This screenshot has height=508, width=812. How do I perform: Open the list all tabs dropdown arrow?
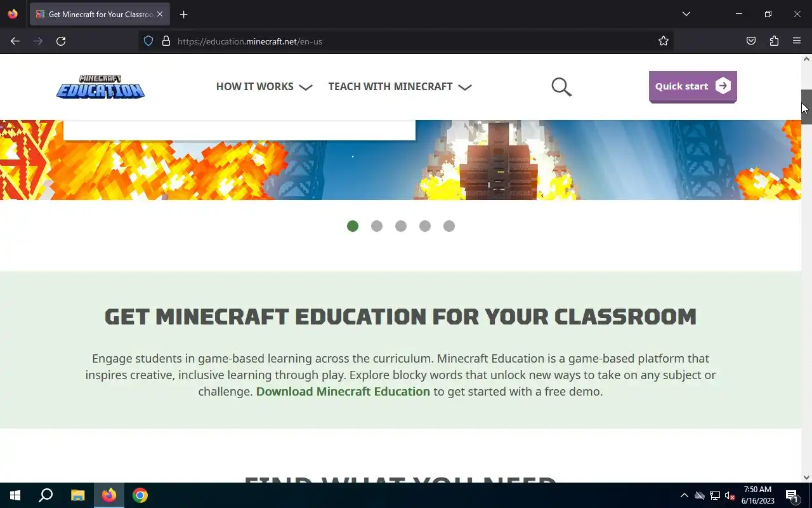[686, 14]
